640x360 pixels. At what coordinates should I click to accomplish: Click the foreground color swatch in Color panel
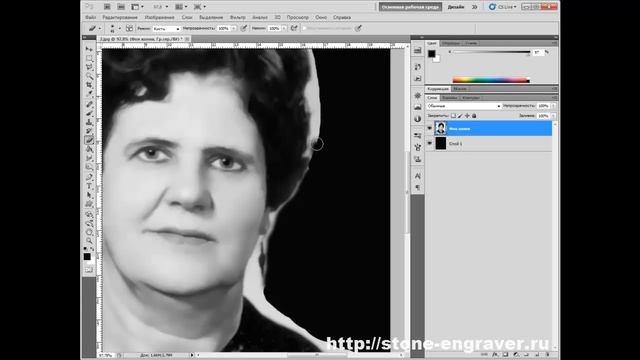point(431,53)
